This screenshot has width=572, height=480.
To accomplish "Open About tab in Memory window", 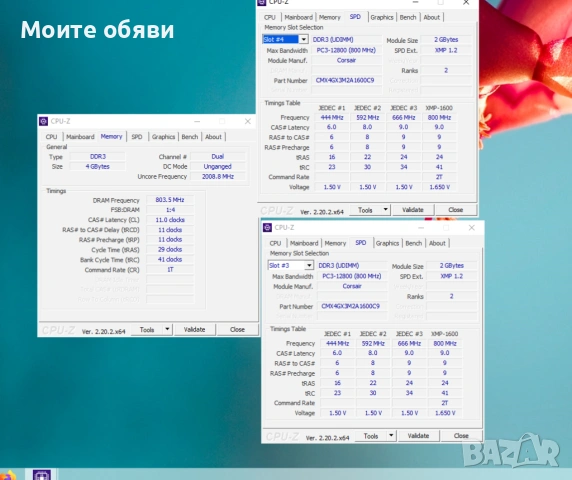I will [213, 137].
